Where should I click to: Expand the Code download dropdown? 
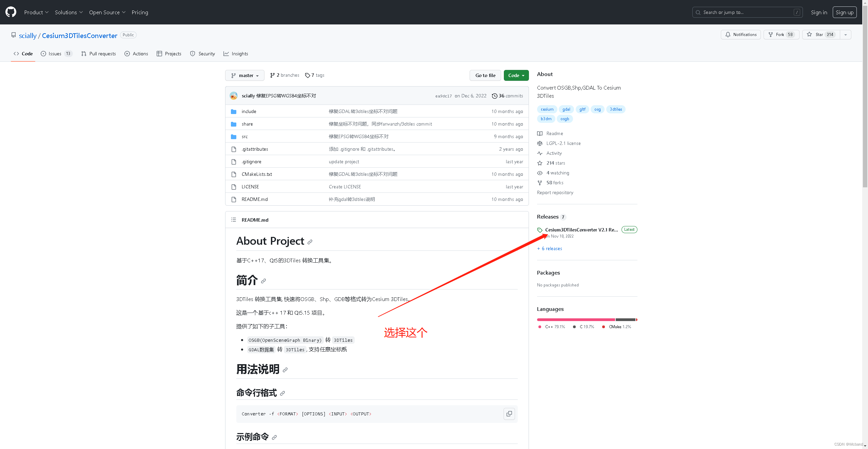pos(516,75)
